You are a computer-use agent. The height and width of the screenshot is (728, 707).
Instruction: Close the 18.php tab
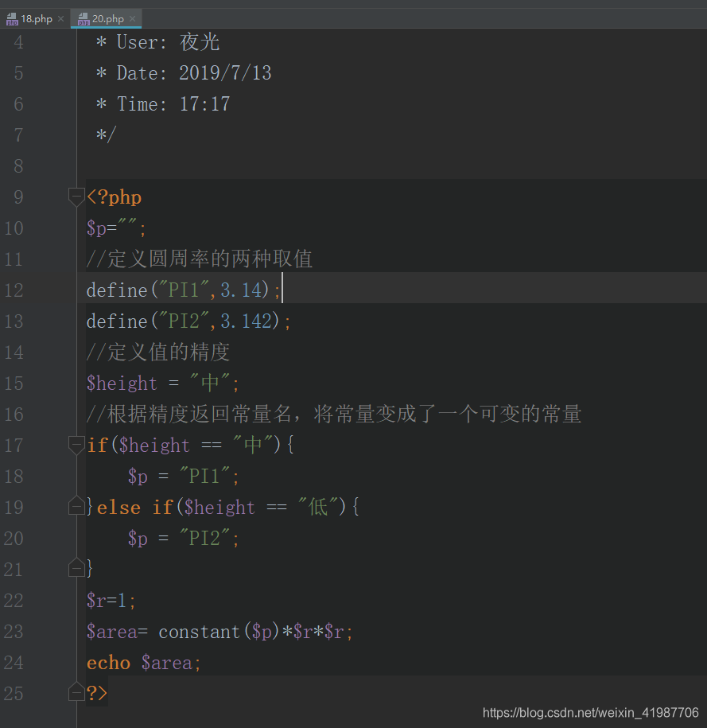click(60, 19)
